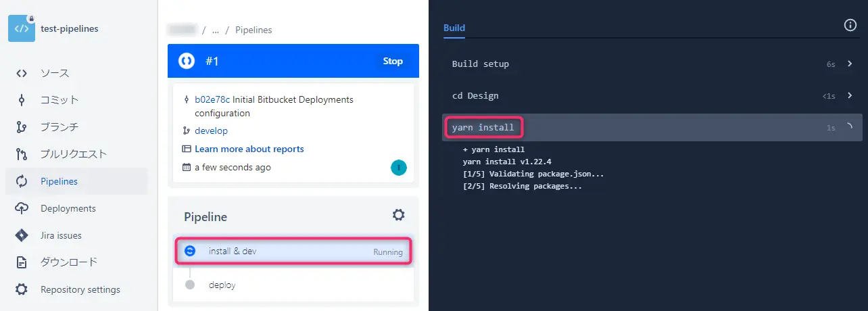Click the Pipelines circular arrows icon
868x311 pixels.
click(x=22, y=181)
